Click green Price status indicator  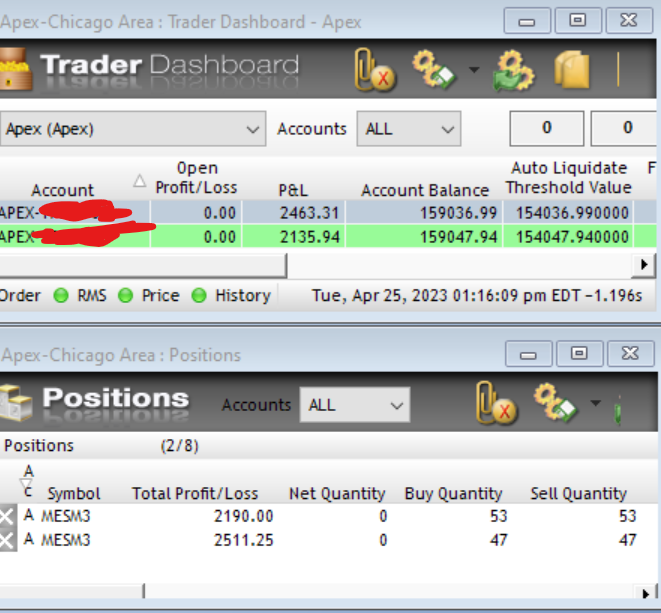point(125,296)
